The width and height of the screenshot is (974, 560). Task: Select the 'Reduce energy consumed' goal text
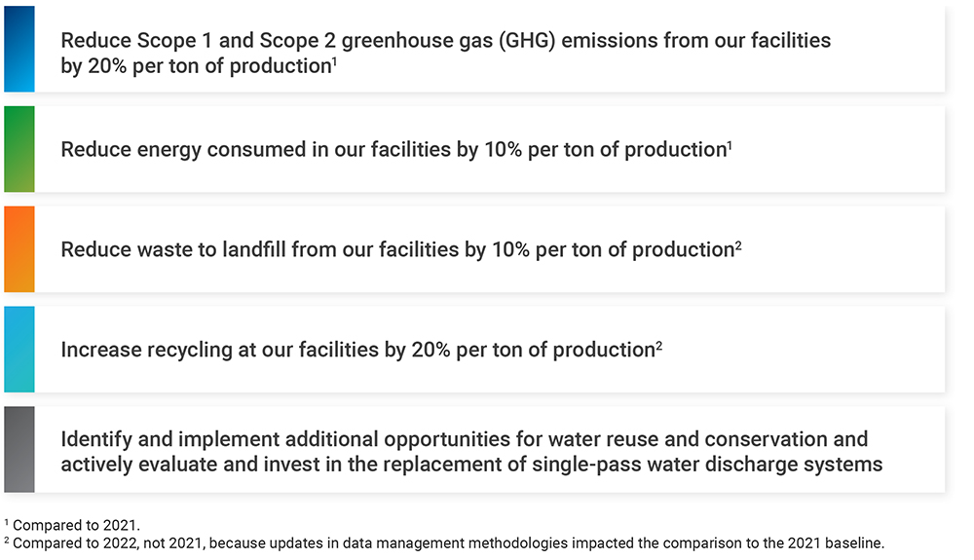pyautogui.click(x=393, y=150)
